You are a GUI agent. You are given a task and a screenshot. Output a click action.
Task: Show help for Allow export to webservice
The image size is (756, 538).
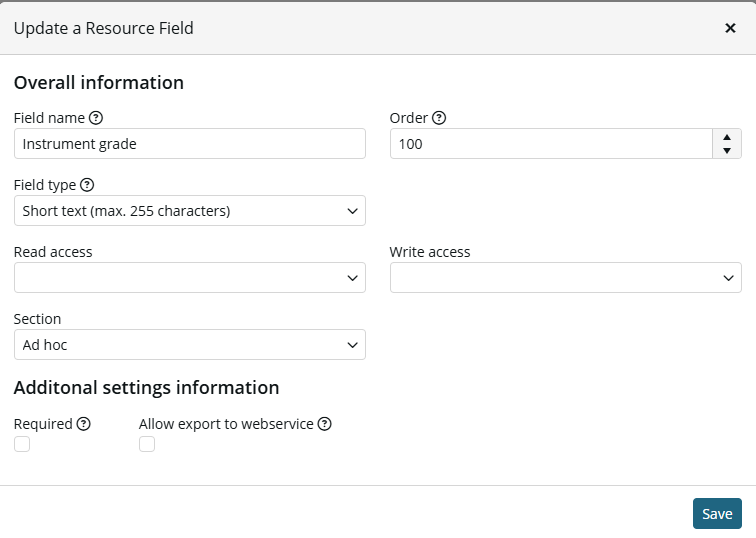tap(324, 424)
